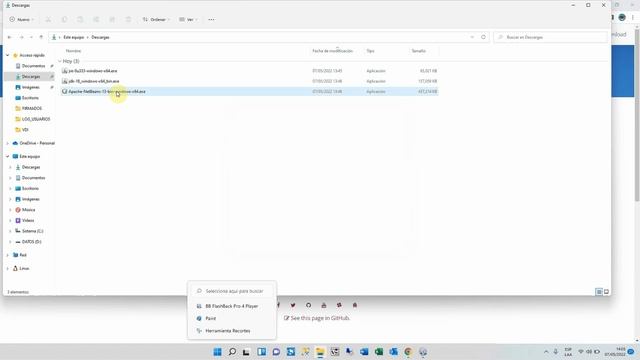Image resolution: width=640 pixels, height=360 pixels.
Task: Focus the Buscar en Descargas search box
Action: point(551,37)
